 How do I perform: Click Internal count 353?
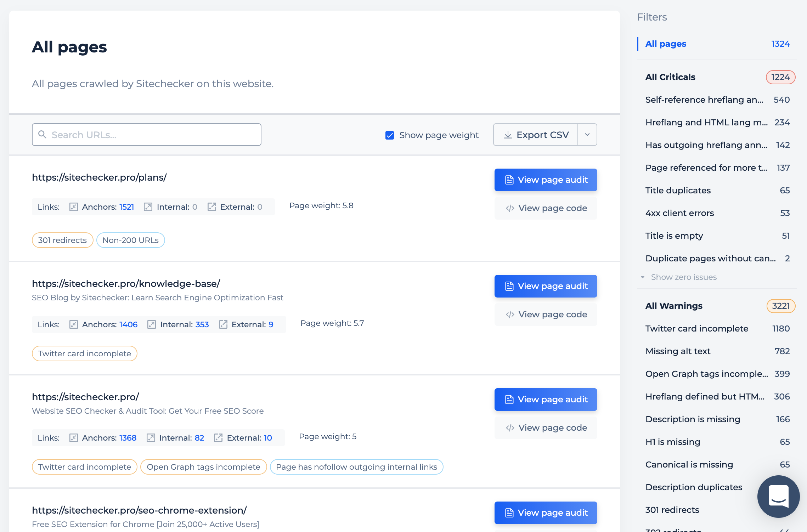point(202,324)
